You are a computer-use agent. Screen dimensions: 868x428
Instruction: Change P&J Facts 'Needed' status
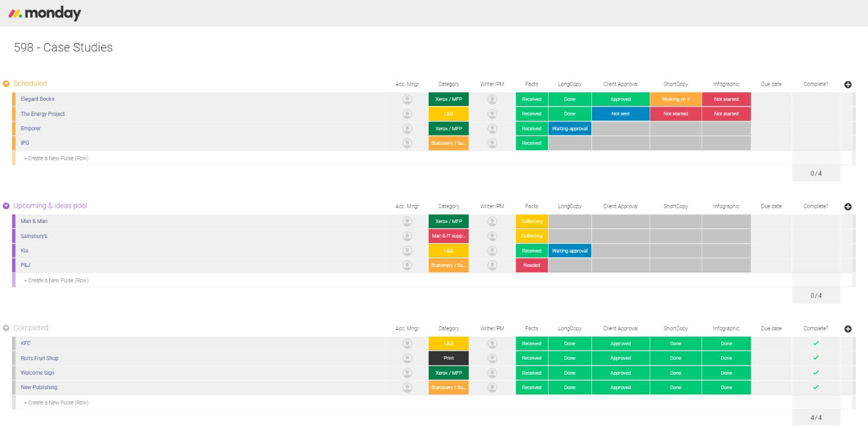(x=532, y=265)
